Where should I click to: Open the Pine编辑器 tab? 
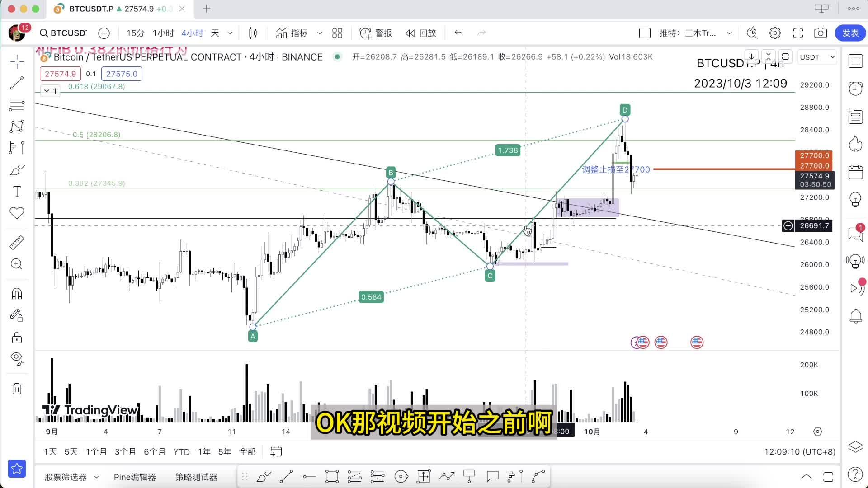click(x=135, y=477)
